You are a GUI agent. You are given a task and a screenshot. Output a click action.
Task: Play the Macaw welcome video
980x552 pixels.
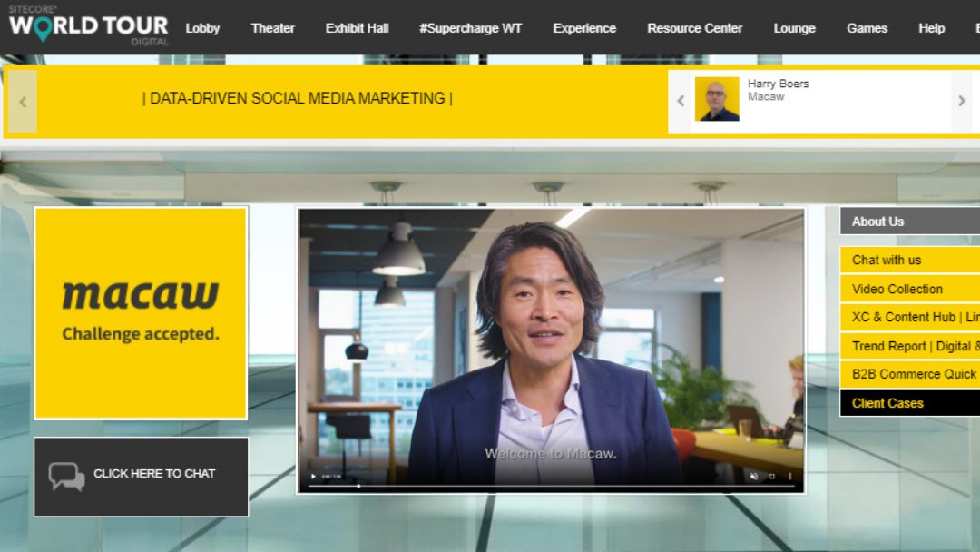[313, 477]
